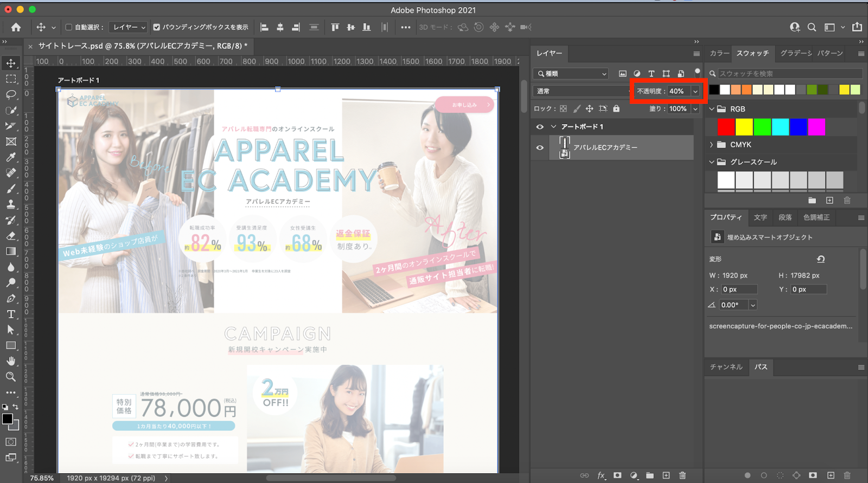The height and width of the screenshot is (483, 868).
Task: Toggle Quick Mask mode icon
Action: [x=11, y=442]
